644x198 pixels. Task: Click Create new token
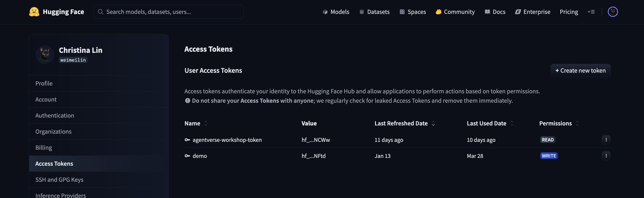(x=580, y=70)
